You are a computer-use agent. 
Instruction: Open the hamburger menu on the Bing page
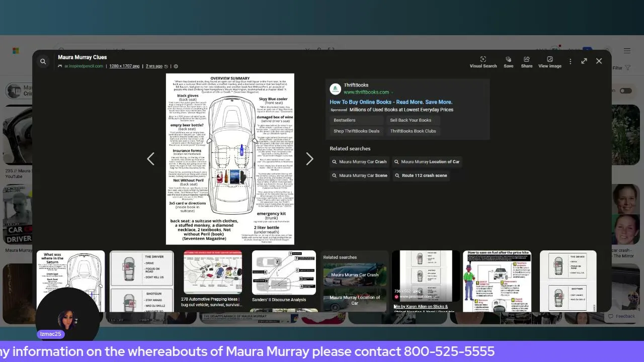click(x=627, y=51)
